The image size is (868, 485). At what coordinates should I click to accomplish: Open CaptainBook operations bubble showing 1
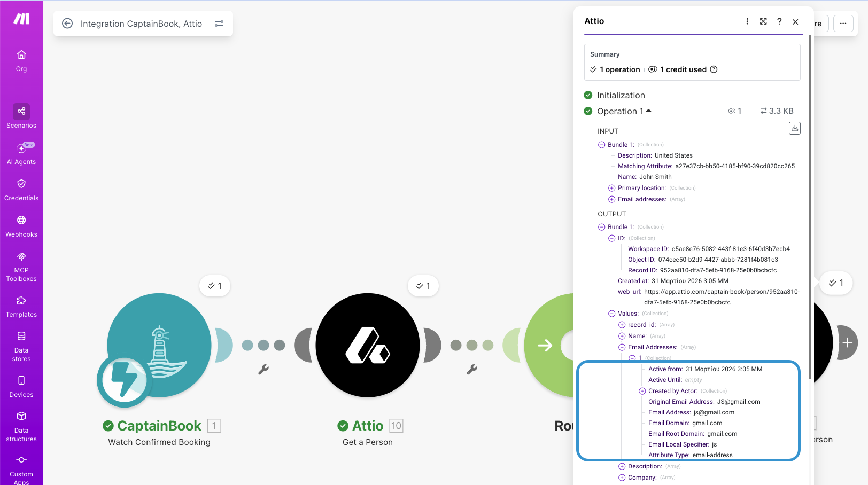coord(215,286)
